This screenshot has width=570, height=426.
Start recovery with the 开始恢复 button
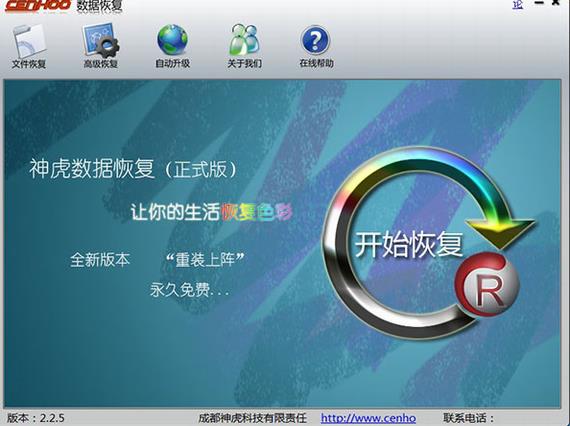409,244
